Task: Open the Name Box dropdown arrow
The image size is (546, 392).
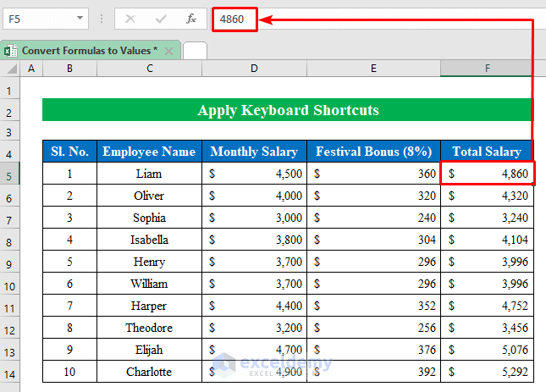Action: [x=80, y=18]
